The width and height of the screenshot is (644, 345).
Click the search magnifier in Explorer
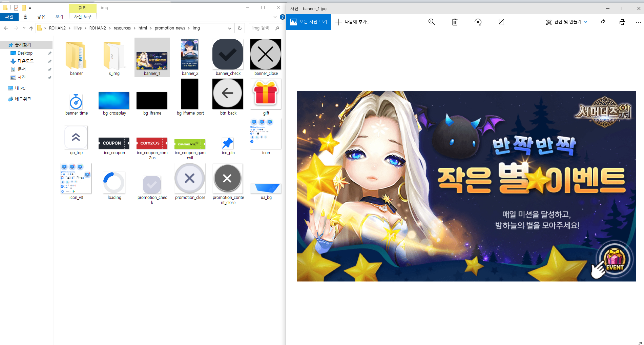pos(277,28)
